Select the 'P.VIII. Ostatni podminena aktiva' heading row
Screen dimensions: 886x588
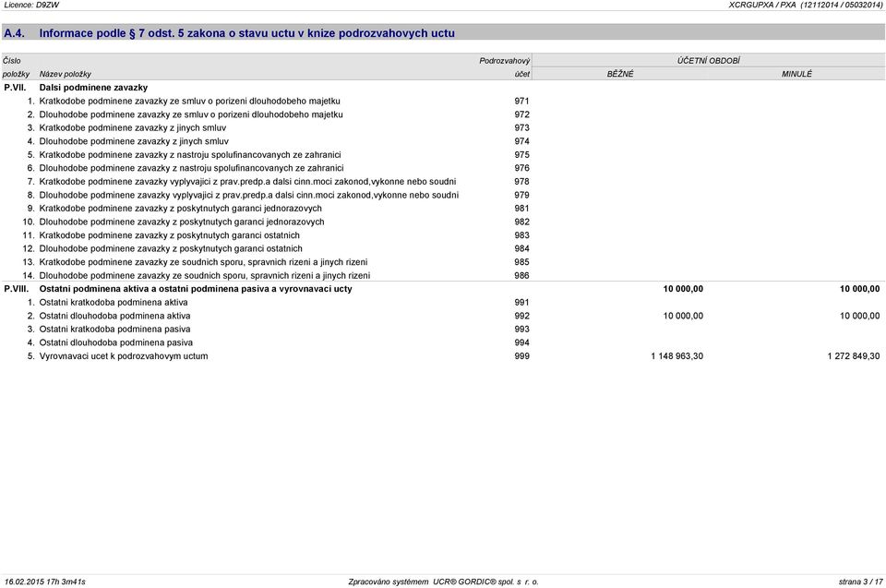point(443,289)
